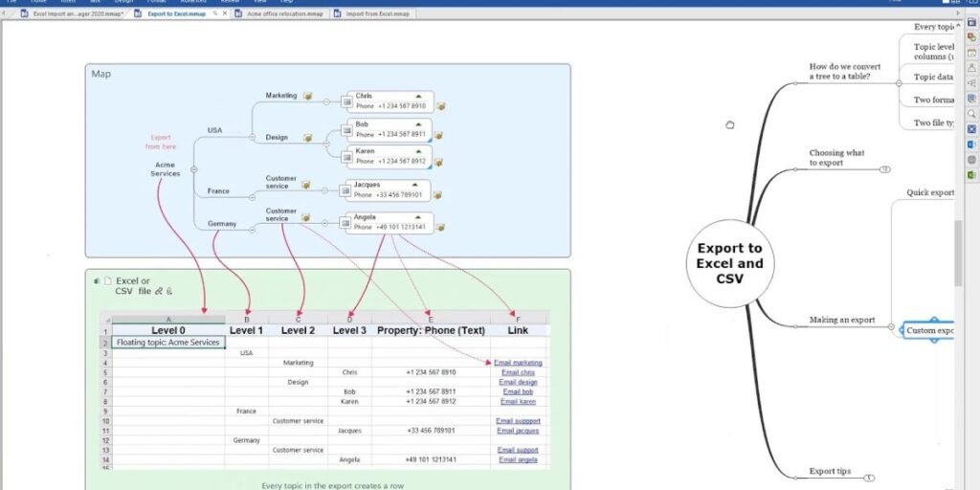Image resolution: width=980 pixels, height=490 pixels.
Task: Click the green Excel icon in right sidebar
Action: [x=971, y=176]
